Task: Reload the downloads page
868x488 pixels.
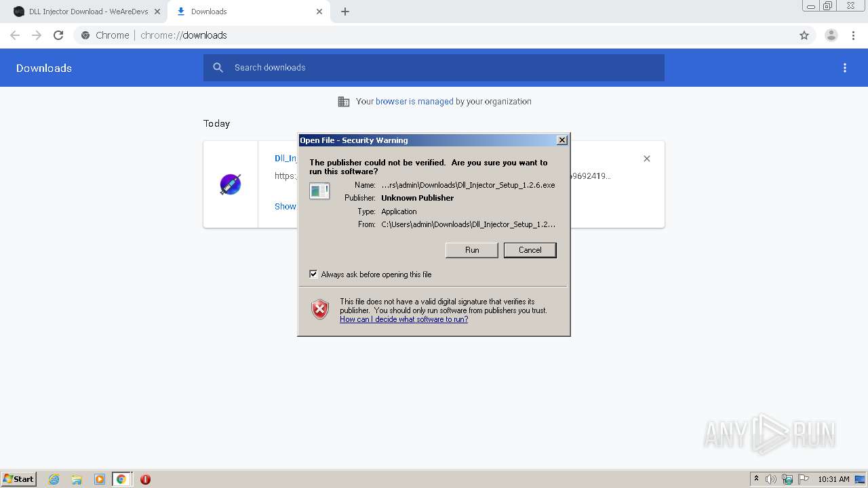Action: (58, 35)
